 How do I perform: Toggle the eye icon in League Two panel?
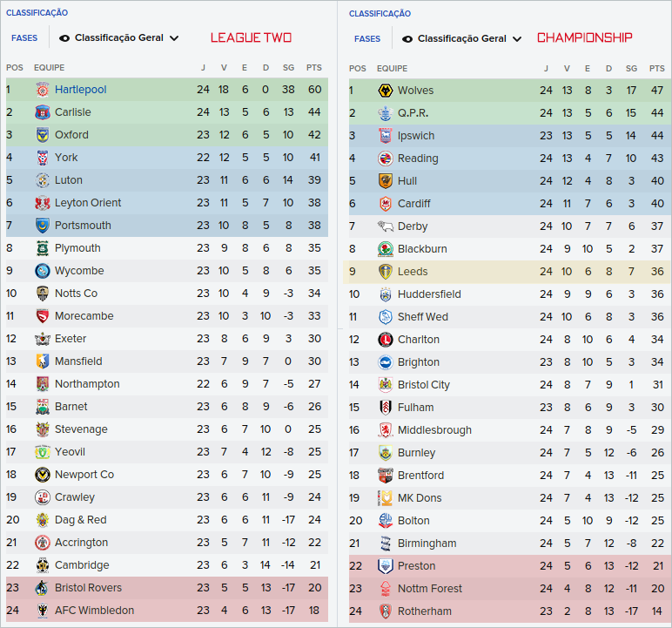click(x=65, y=38)
